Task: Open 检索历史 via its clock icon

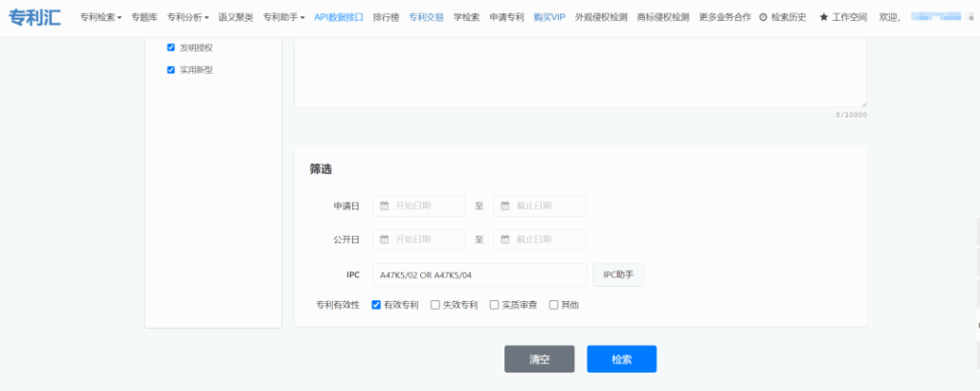Action: click(763, 17)
